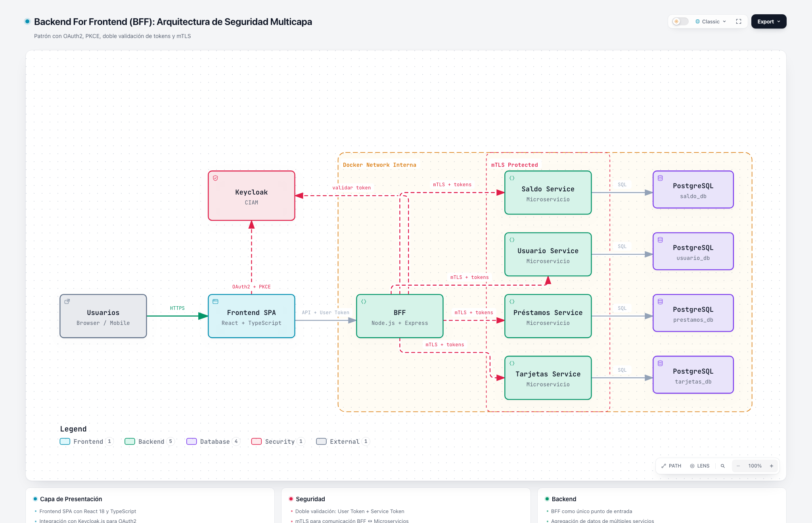Screen dimensions: 812x523
Task: Click the Backend card heading at bottom
Action: pos(564,499)
